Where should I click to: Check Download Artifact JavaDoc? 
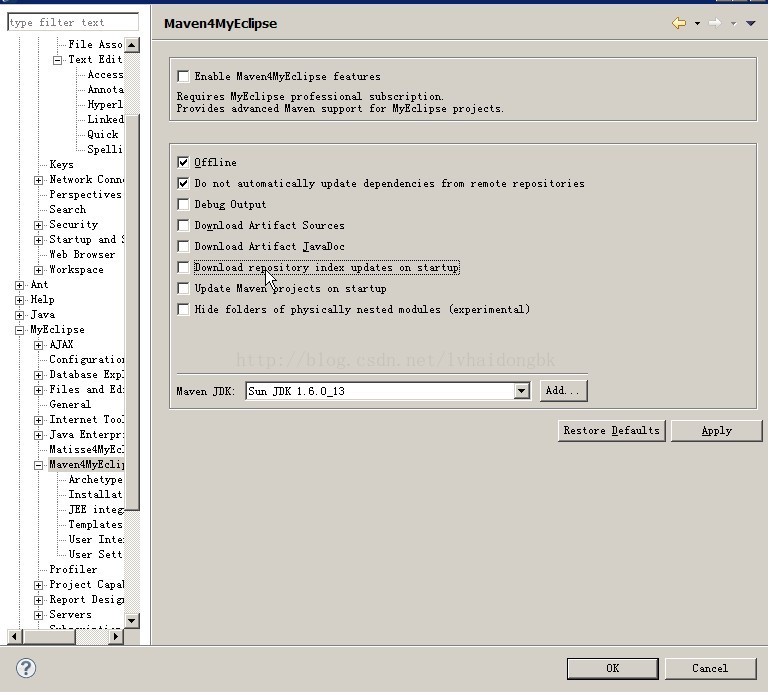(x=183, y=246)
